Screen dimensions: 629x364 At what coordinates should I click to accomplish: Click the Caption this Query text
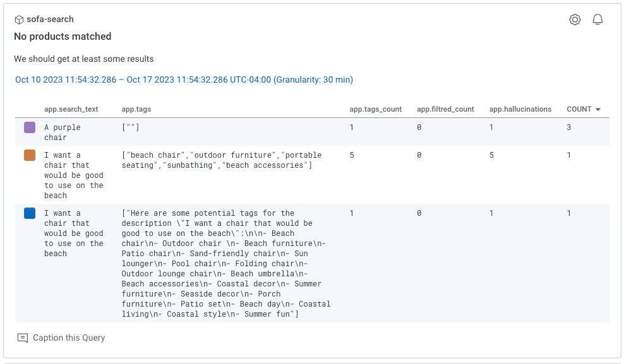69,338
